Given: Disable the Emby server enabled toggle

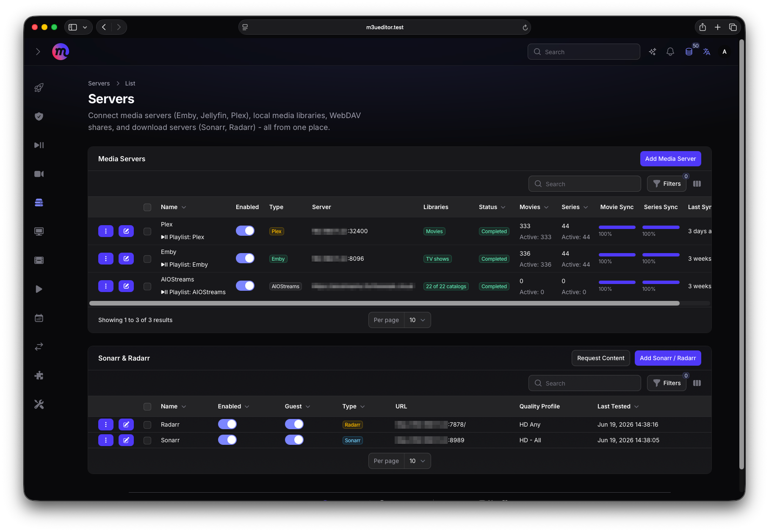Looking at the screenshot, I should pos(245,258).
